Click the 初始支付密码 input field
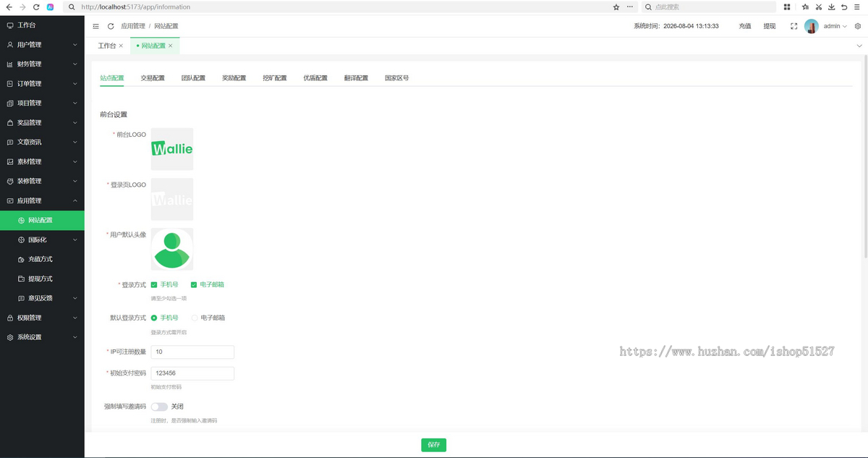This screenshot has width=868, height=458. point(192,373)
